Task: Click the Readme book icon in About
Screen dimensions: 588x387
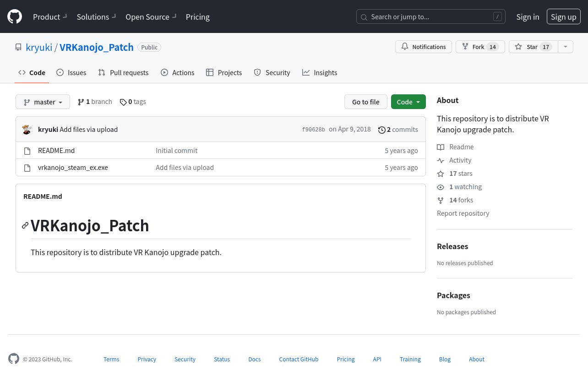Action: click(x=441, y=147)
